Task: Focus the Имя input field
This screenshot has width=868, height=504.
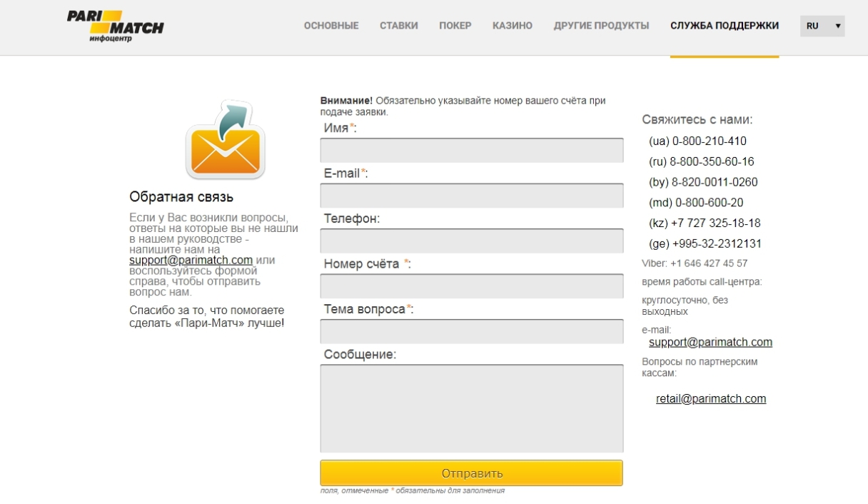Action: (x=471, y=151)
